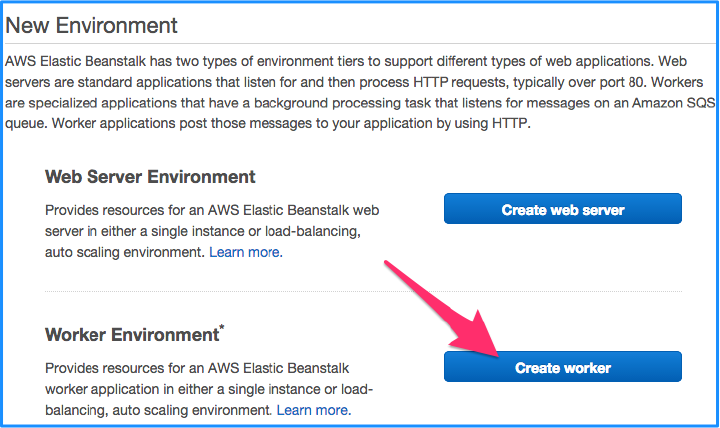Select the Web Server Environment heading
The image size is (720, 428).
click(x=150, y=177)
